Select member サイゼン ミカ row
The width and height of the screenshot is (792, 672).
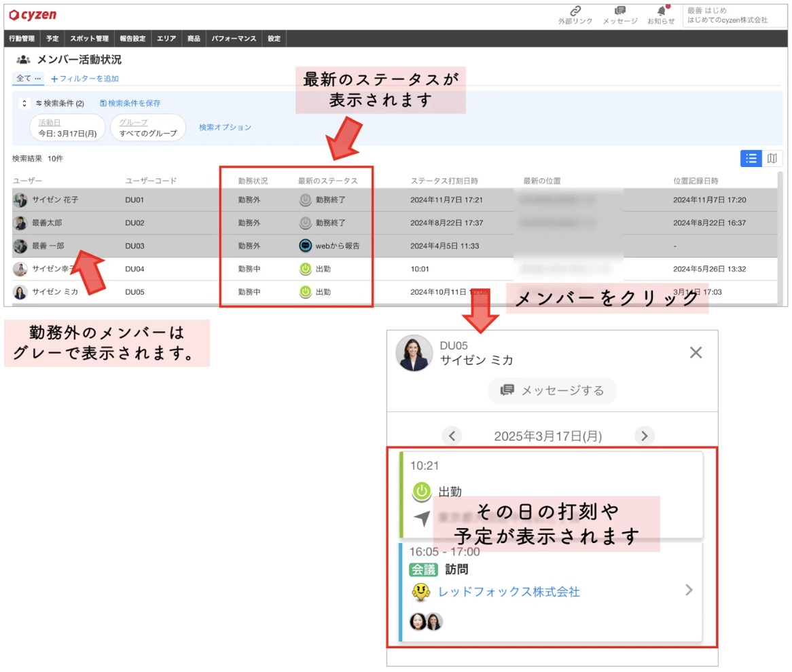click(x=395, y=292)
